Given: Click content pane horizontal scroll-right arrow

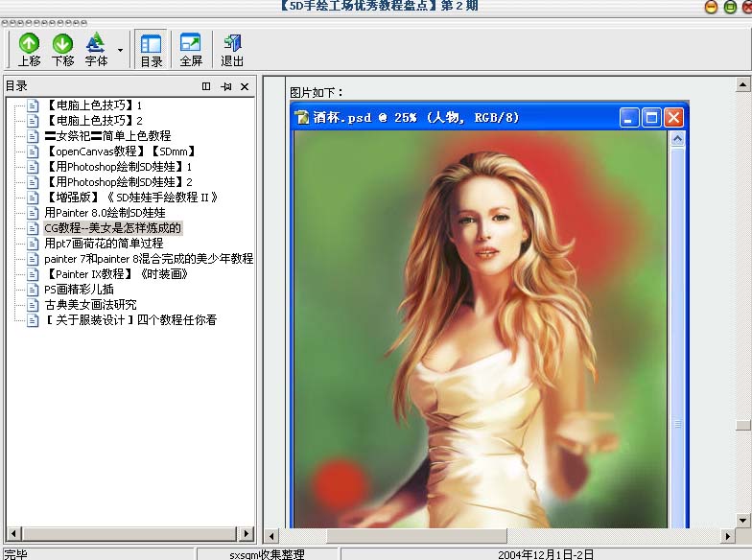Looking at the screenshot, I should point(727,536).
